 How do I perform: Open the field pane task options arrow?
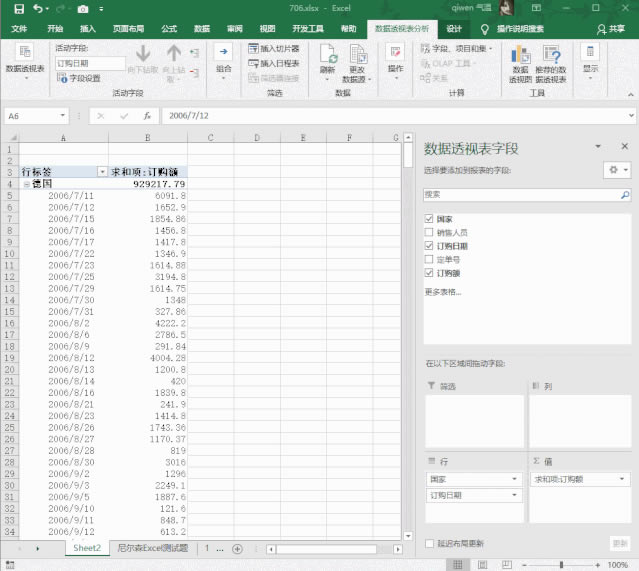point(598,146)
